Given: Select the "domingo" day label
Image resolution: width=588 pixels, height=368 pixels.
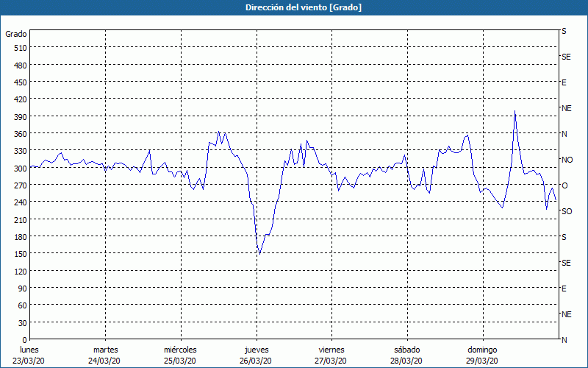Looking at the screenshot, I should pyautogui.click(x=482, y=350).
